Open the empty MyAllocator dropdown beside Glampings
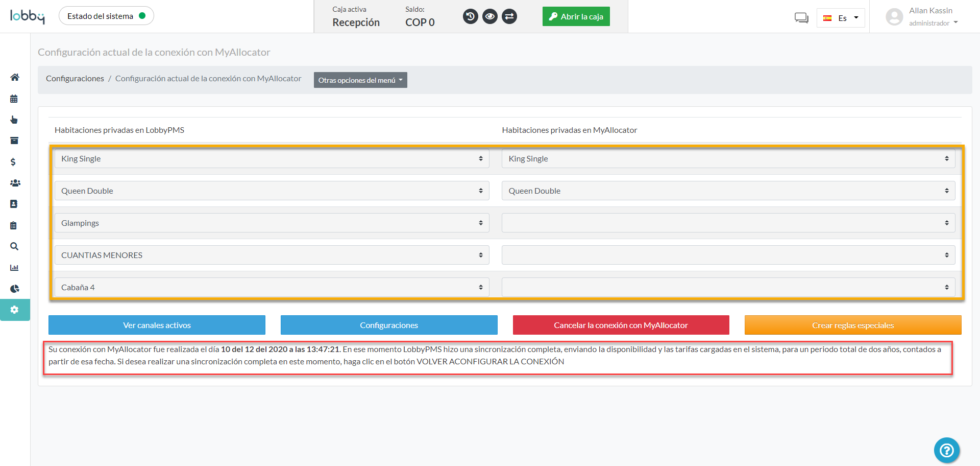This screenshot has height=466, width=980. (728, 223)
